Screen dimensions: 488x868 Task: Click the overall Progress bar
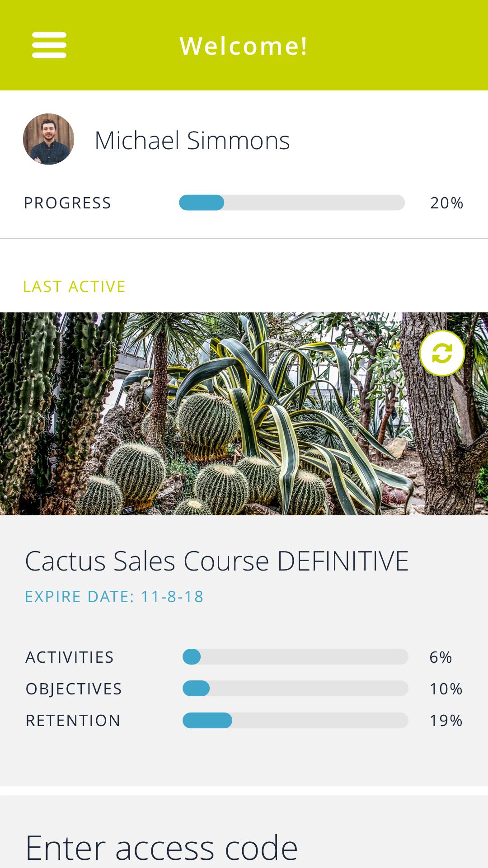pyautogui.click(x=292, y=203)
